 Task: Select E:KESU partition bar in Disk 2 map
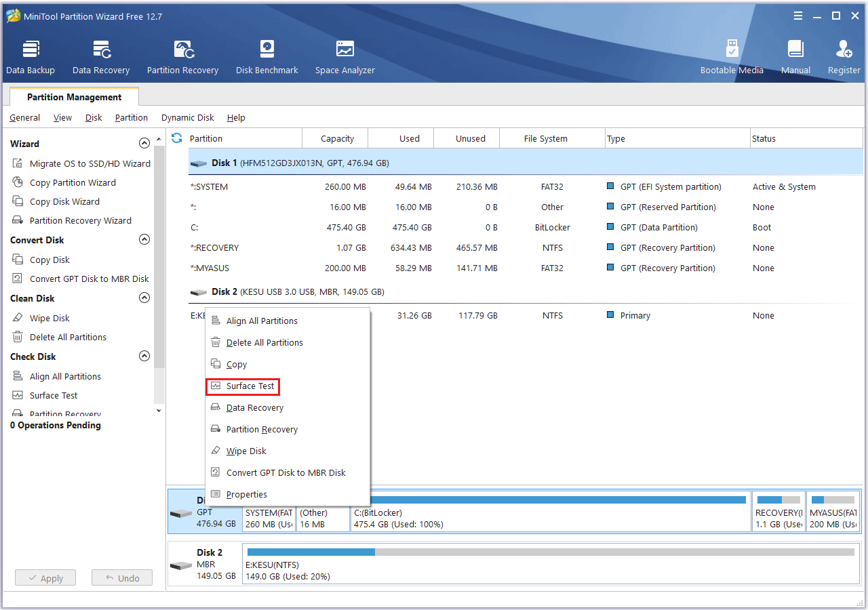point(550,564)
